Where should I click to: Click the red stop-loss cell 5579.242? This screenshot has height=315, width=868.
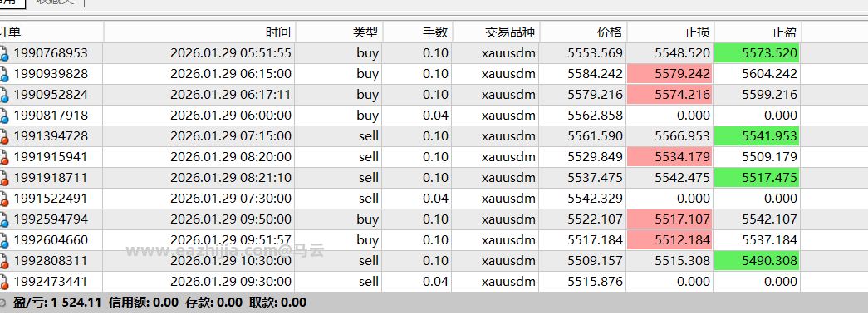tap(669, 74)
